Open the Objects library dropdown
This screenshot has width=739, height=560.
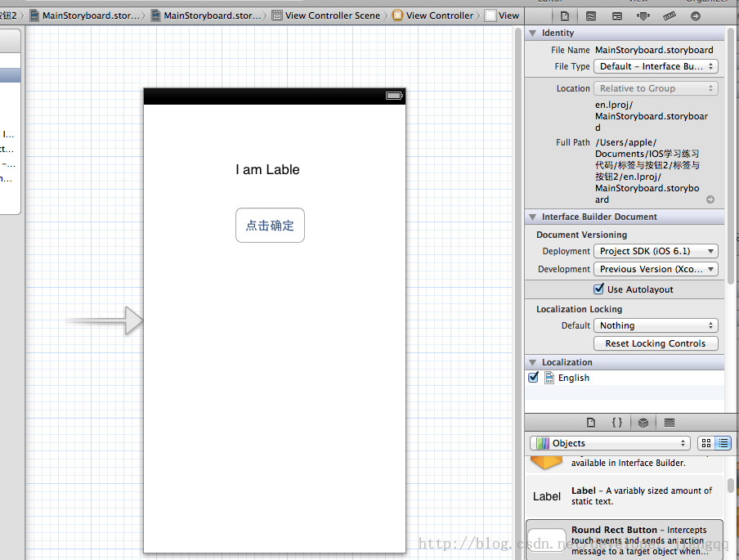[610, 443]
